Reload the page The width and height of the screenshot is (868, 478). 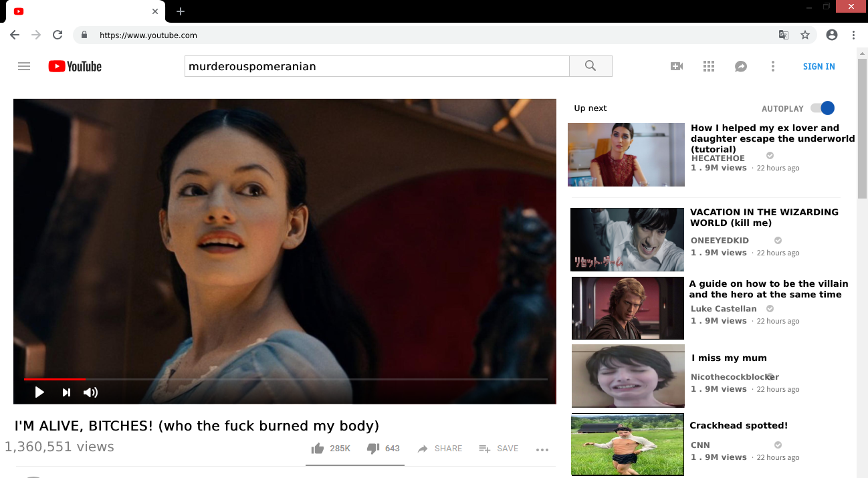[58, 35]
